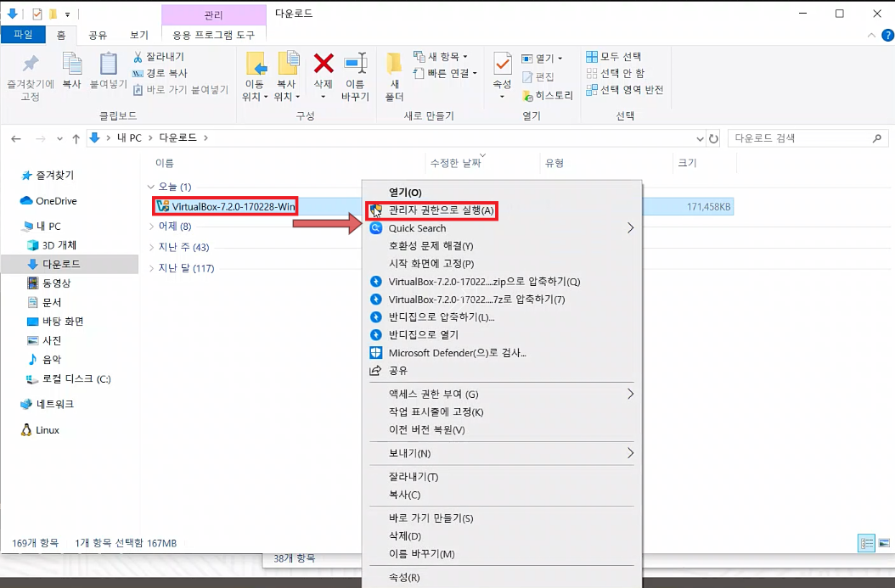The width and height of the screenshot is (895, 588).
Task: Select 작업 표시줄에 고정(K)
Action: click(x=436, y=412)
